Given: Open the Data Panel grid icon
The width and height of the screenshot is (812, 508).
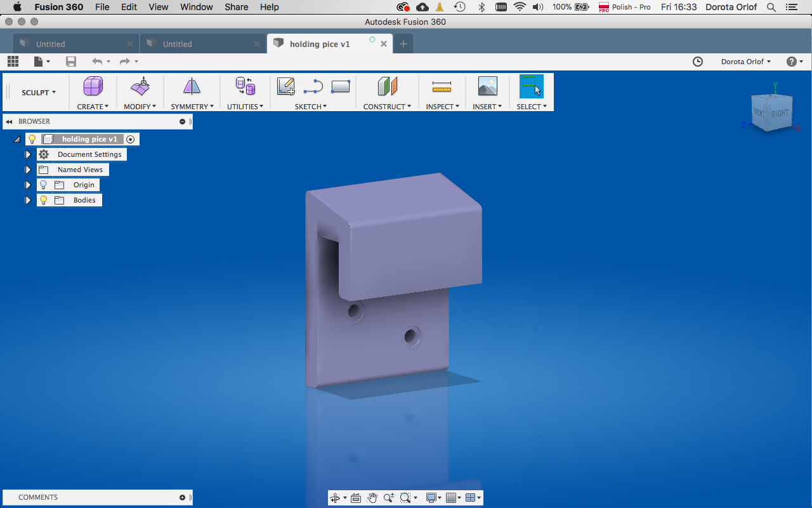Looking at the screenshot, I should (13, 62).
